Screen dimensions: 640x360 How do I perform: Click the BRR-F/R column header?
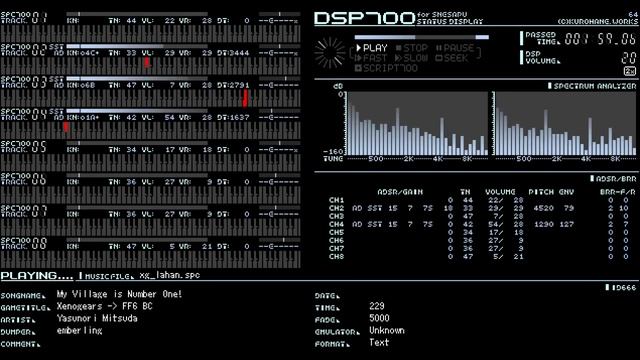point(618,192)
